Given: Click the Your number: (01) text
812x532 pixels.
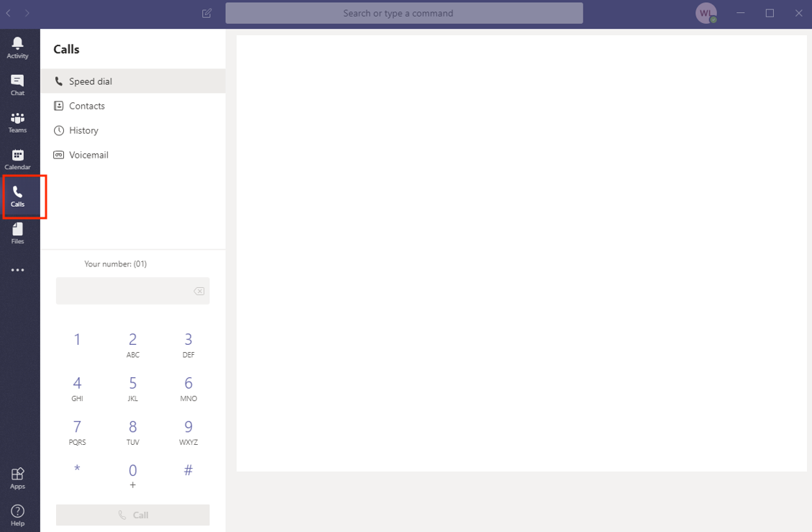Looking at the screenshot, I should click(x=116, y=264).
